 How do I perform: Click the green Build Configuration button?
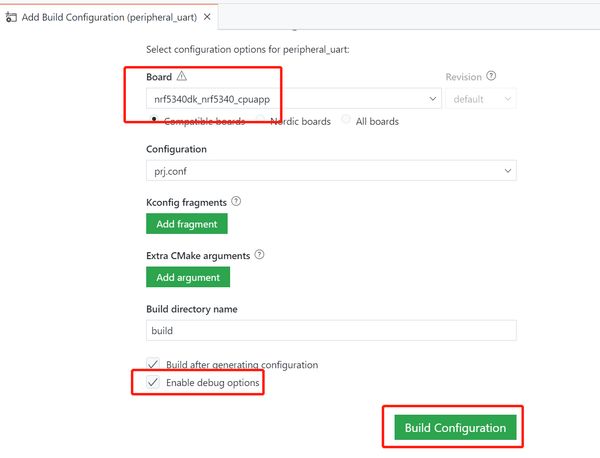455,427
